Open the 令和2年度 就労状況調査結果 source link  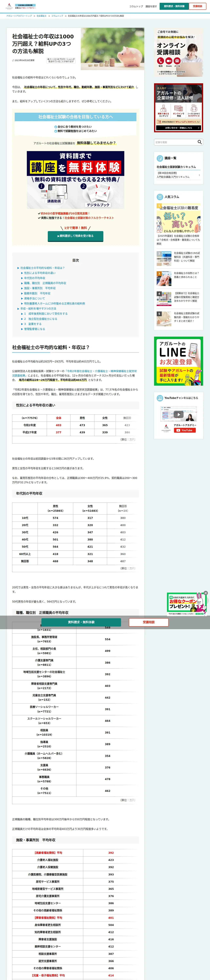(74, 373)
